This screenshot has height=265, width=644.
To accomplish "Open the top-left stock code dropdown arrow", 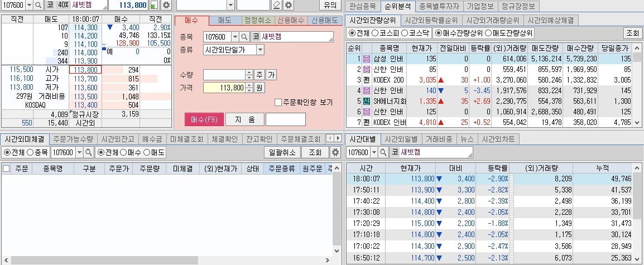I will point(29,5).
